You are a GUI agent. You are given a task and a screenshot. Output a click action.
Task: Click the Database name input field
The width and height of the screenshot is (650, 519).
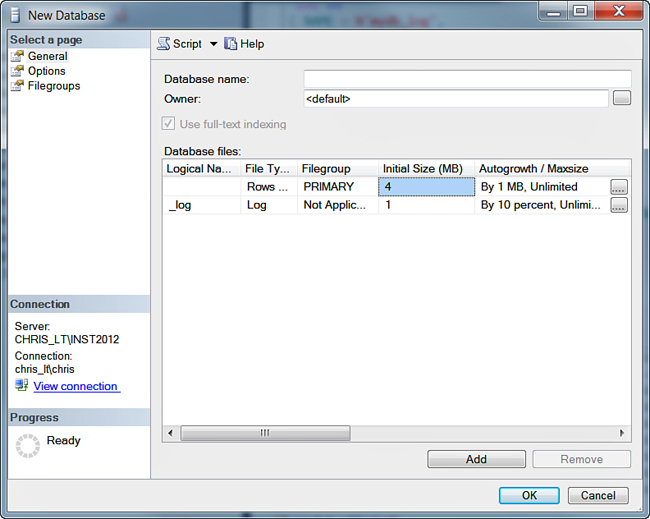pyautogui.click(x=467, y=79)
